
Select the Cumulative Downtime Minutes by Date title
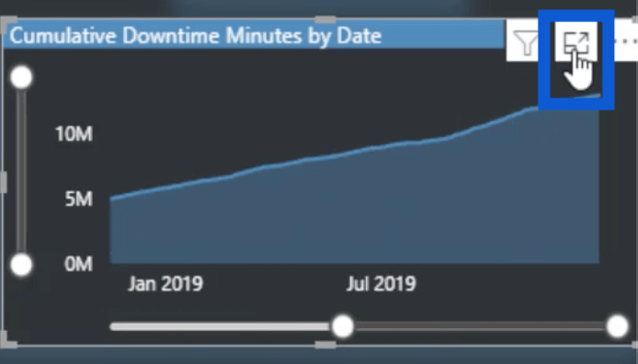coord(195,36)
